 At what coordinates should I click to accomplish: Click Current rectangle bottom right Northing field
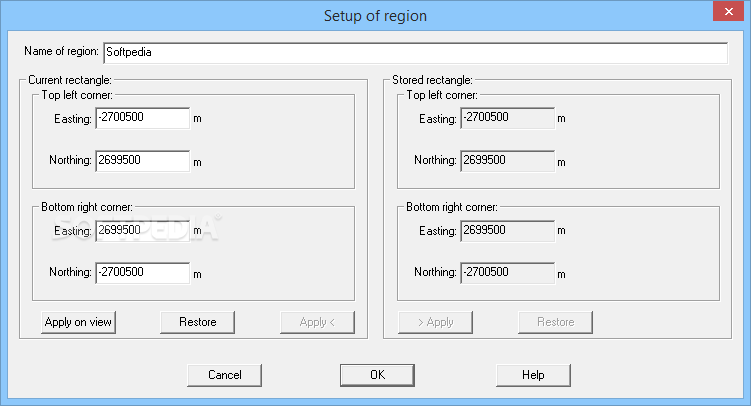142,272
